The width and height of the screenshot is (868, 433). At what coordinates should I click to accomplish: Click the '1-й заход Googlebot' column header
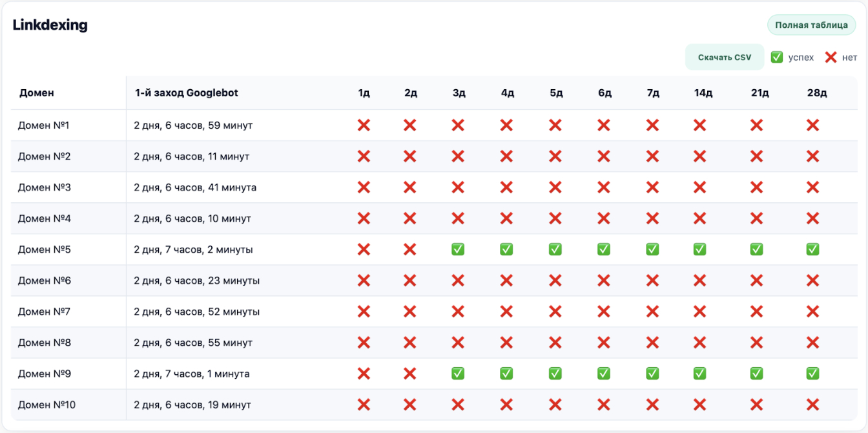point(187,93)
